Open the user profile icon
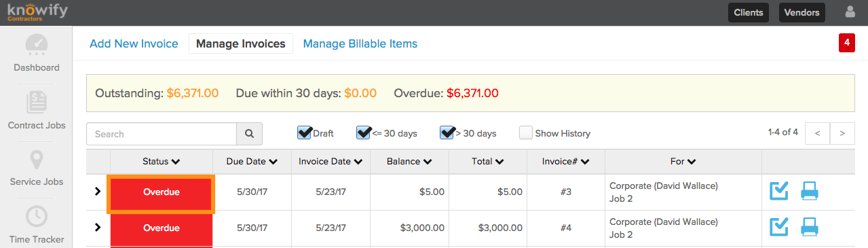Viewport: 868px width, 248px height. [x=850, y=12]
